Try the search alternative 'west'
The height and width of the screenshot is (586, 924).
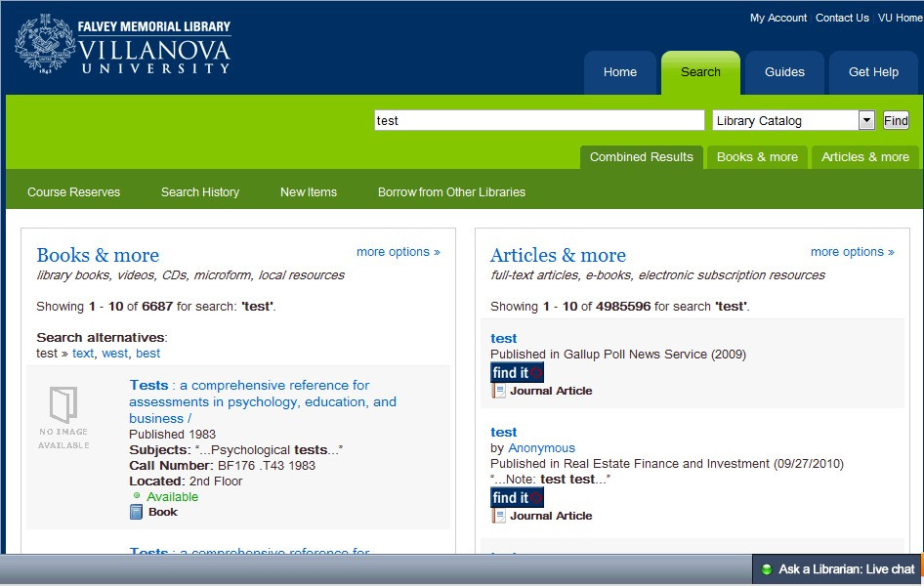click(x=115, y=354)
